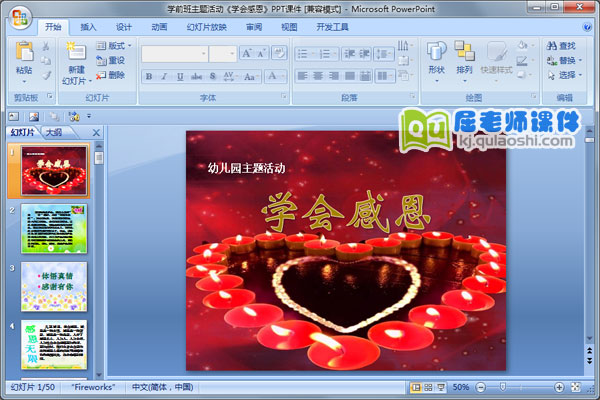Open the Animations (动画) tab
600x400 pixels.
tap(159, 27)
